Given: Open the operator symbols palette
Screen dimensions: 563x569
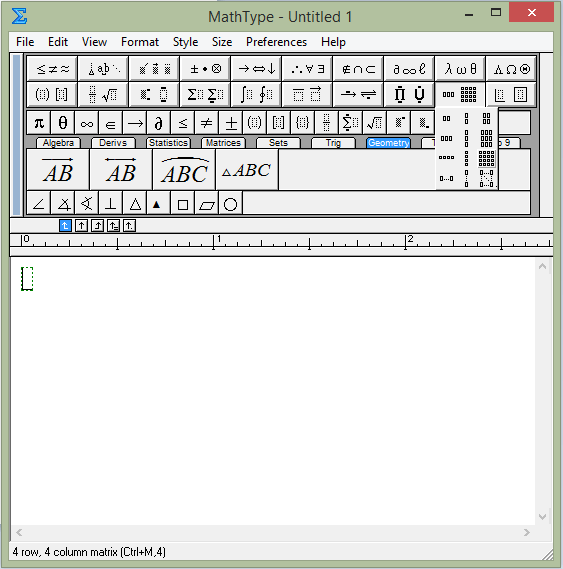Looking at the screenshot, I should (x=205, y=69).
